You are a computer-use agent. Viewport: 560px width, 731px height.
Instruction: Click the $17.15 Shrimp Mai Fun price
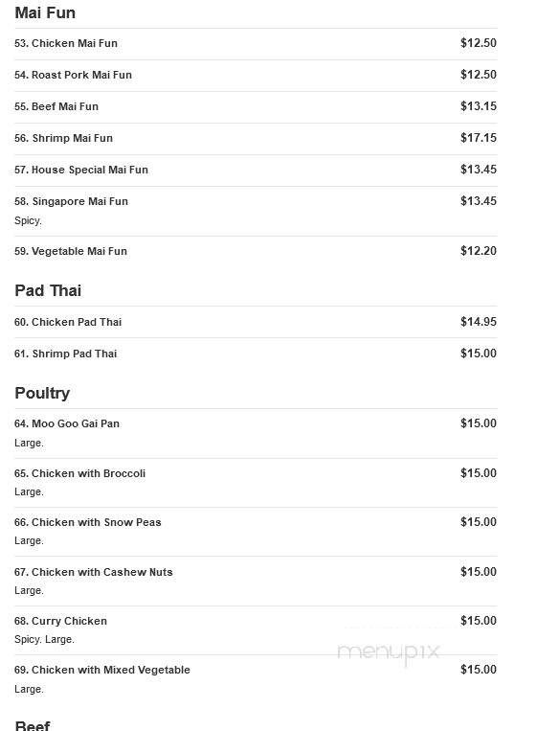click(x=479, y=138)
